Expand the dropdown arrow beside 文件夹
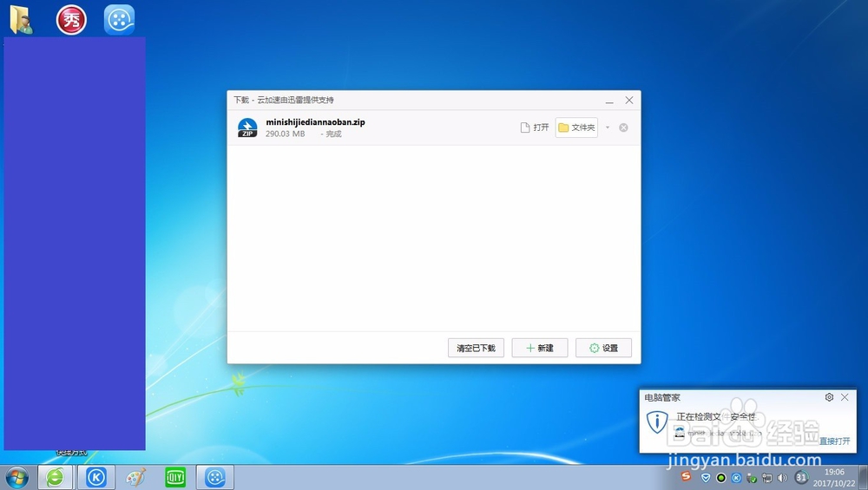 click(608, 127)
